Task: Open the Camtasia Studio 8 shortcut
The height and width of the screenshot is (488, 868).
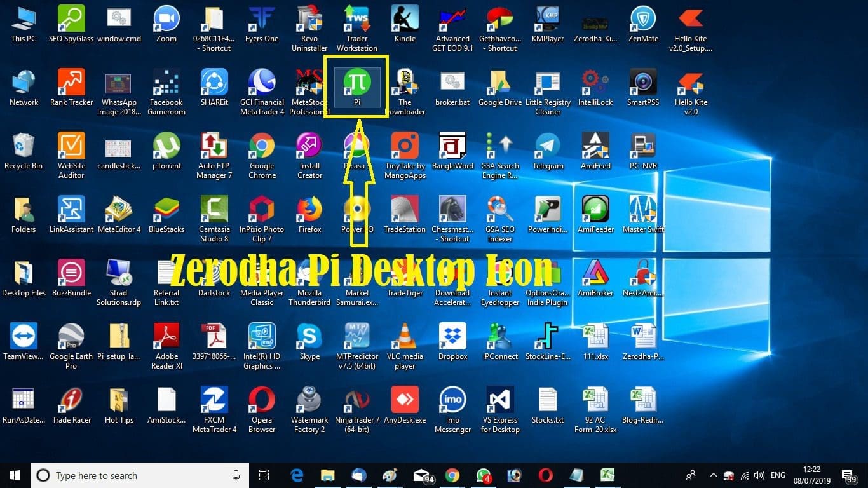Action: click(x=214, y=219)
